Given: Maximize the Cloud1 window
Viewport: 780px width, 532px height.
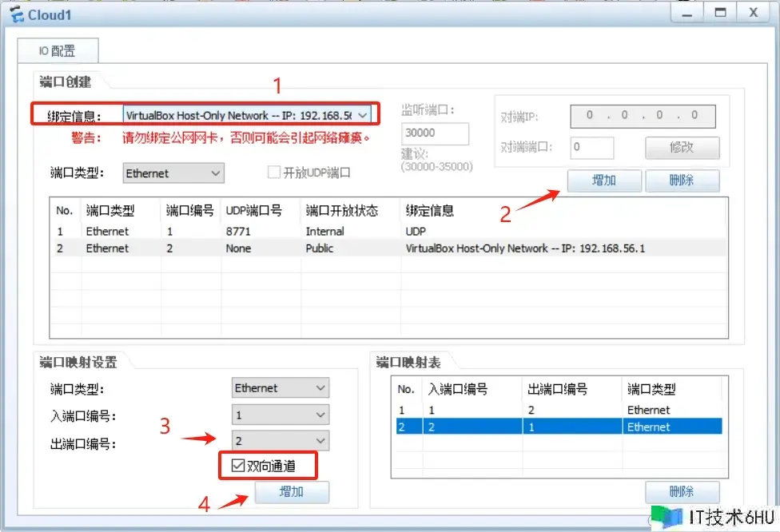Looking at the screenshot, I should tap(720, 13).
